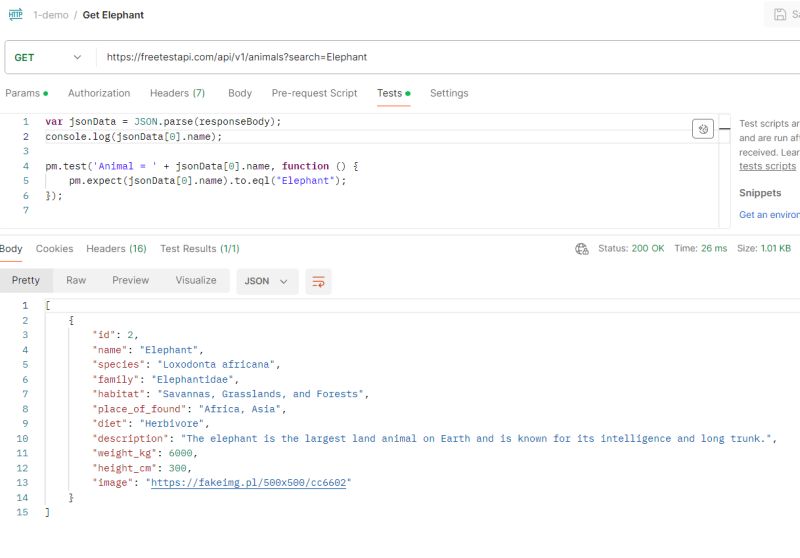The height and width of the screenshot is (558, 800).
Task: Click the "name": "Elephant" response line
Action: coord(147,350)
